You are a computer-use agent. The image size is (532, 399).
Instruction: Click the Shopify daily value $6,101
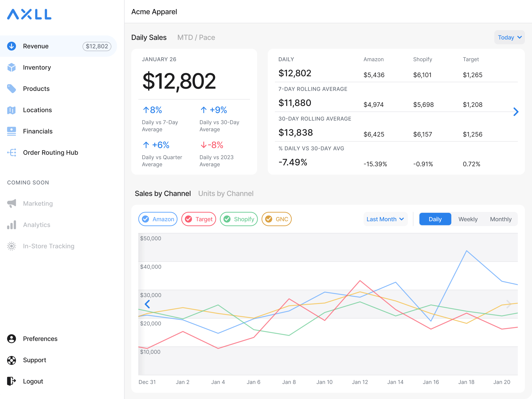pos(422,75)
